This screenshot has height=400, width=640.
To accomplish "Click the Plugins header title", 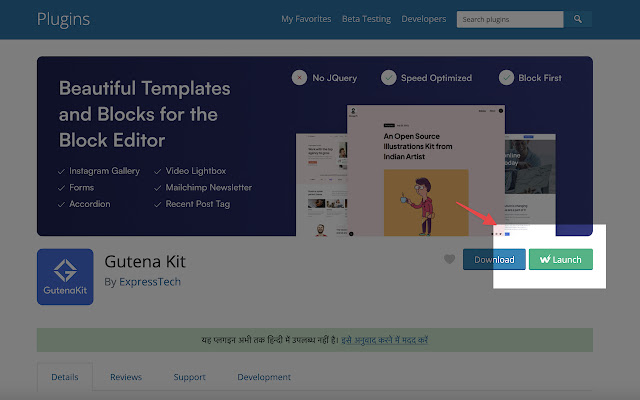I will (x=63, y=19).
